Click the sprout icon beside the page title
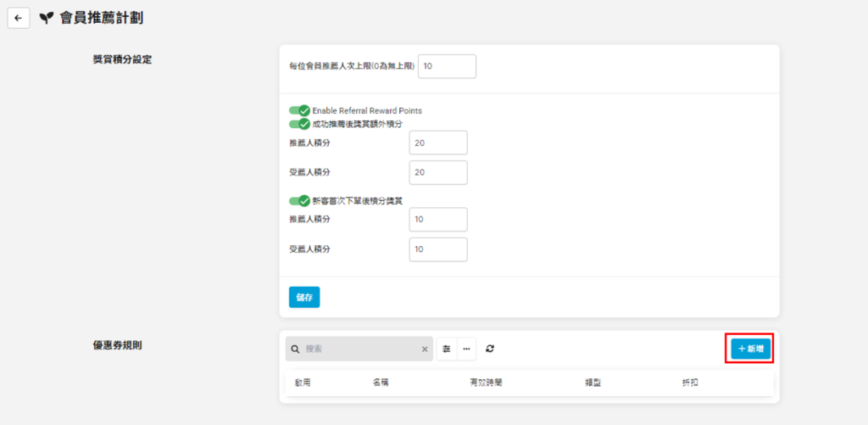The height and width of the screenshot is (425, 868). coord(46,18)
